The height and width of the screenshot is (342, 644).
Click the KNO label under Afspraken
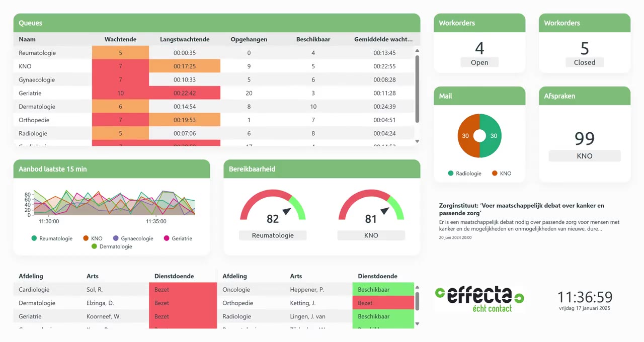pos(585,156)
